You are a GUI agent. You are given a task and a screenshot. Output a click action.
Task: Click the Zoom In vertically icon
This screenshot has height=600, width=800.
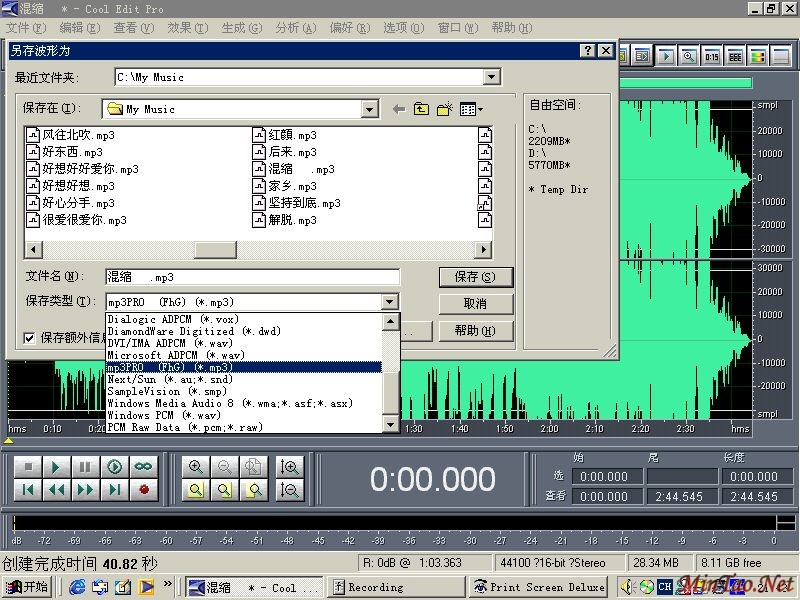[x=291, y=467]
